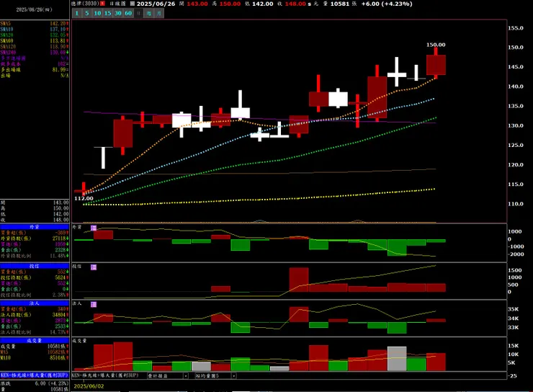This screenshot has width=533, height=392.
Task: Switch to daily (日) chart period
Action: pos(138,13)
